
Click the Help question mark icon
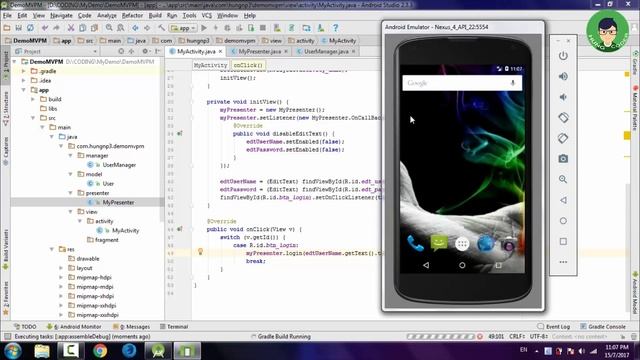336,28
